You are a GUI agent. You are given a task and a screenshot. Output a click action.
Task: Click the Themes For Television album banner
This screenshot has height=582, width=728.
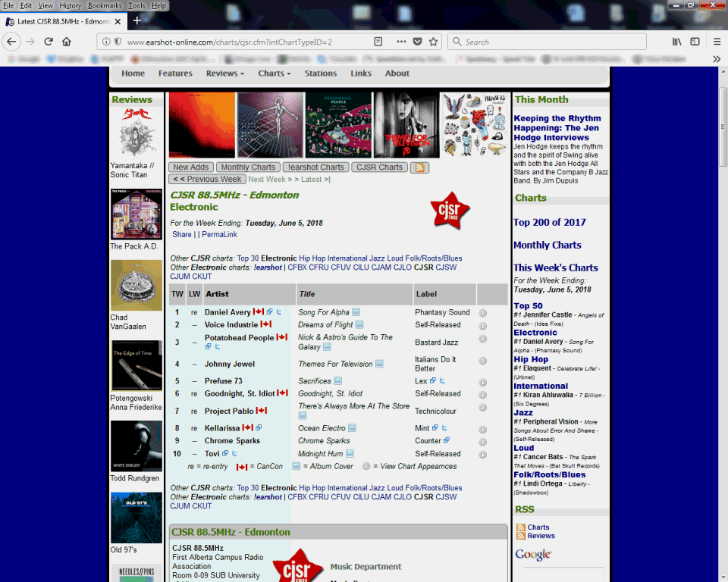(x=406, y=125)
